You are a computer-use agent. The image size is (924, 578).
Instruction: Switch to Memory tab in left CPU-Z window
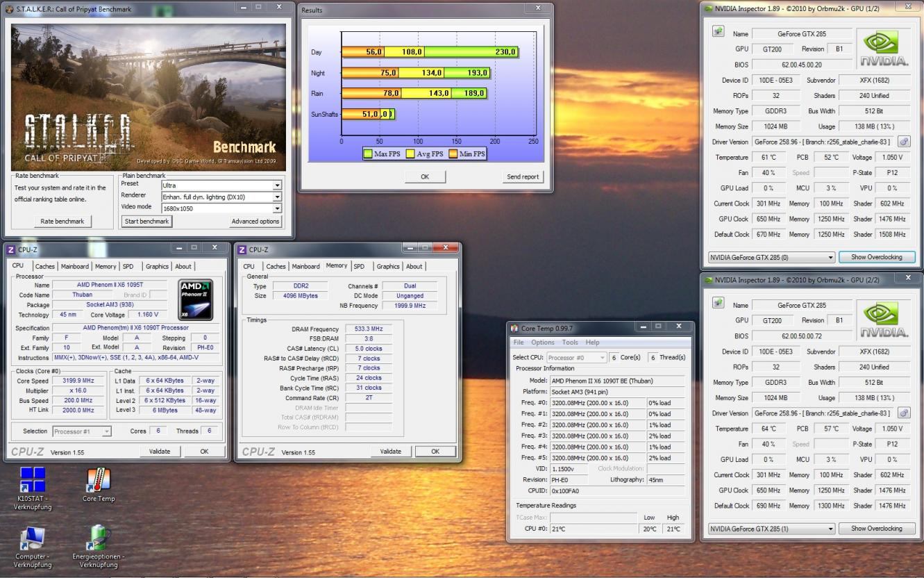pyautogui.click(x=106, y=266)
